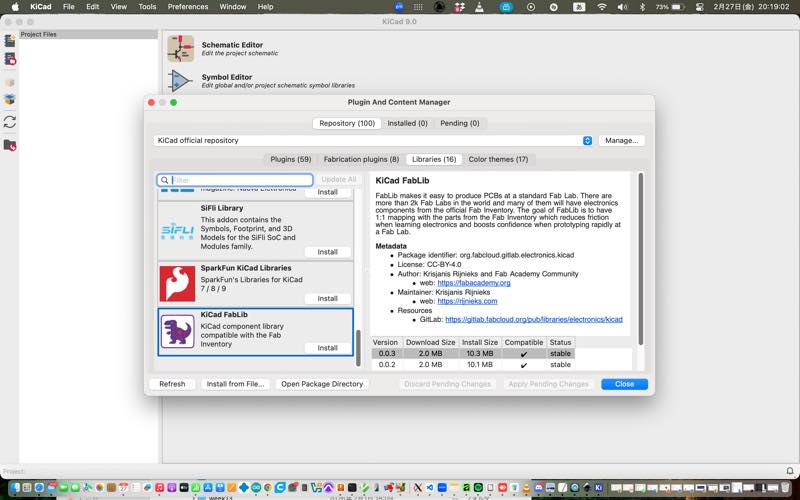Image resolution: width=800 pixels, height=500 pixels.
Task: Open the fabacademy.org link
Action: click(x=474, y=283)
